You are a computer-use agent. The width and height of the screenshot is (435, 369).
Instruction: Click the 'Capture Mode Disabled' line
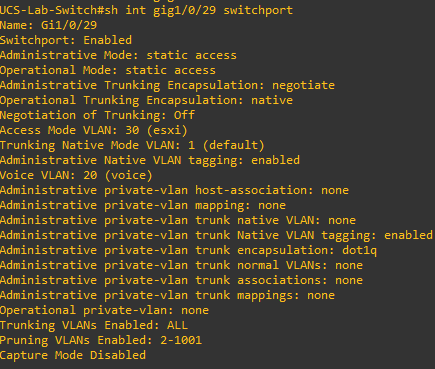point(73,355)
